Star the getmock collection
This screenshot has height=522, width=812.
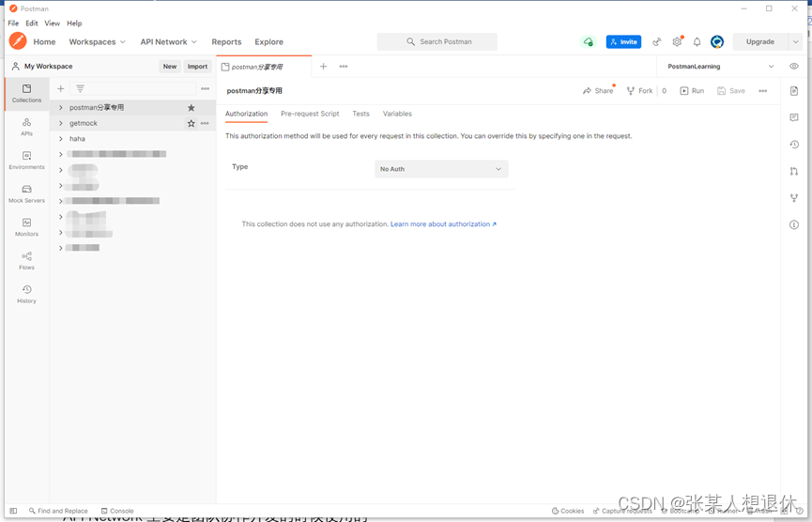click(192, 123)
